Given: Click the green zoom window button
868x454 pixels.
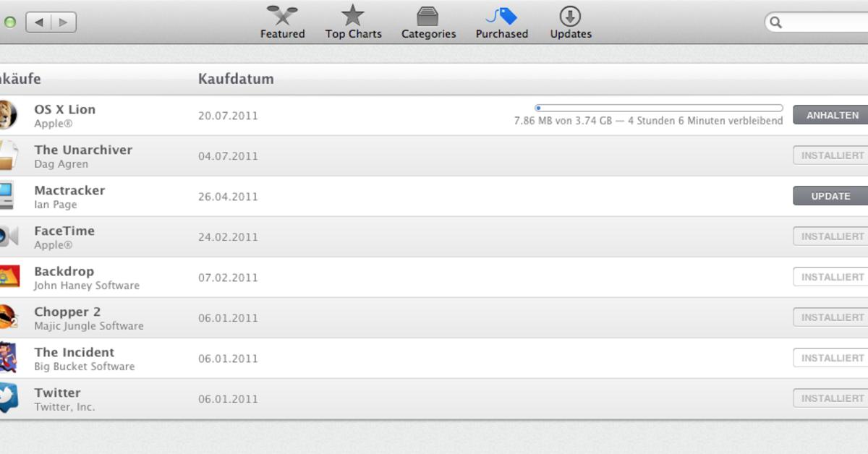Looking at the screenshot, I should pyautogui.click(x=9, y=22).
